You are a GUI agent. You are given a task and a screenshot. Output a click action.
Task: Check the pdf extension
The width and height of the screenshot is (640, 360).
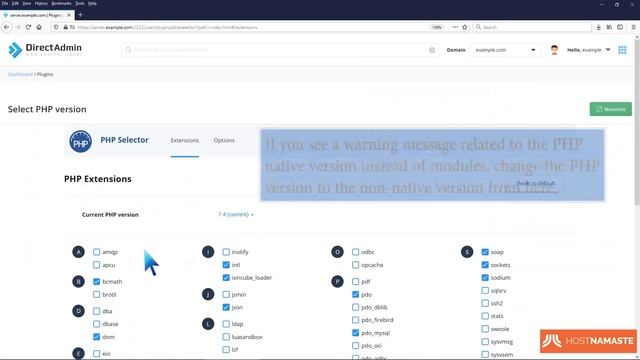pyautogui.click(x=356, y=282)
